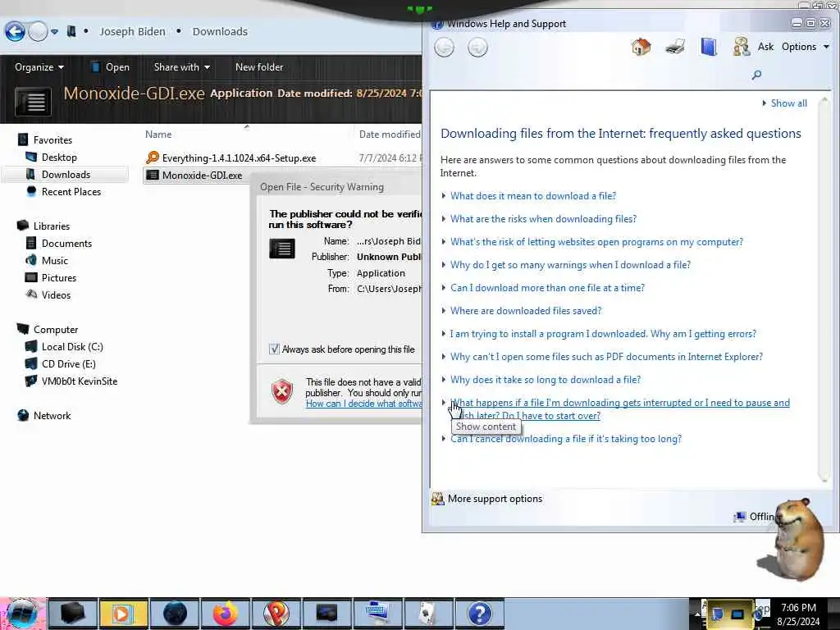Screen dimensions: 840x630
Task: Open Network in the navigation pane
Action: pyautogui.click(x=52, y=415)
